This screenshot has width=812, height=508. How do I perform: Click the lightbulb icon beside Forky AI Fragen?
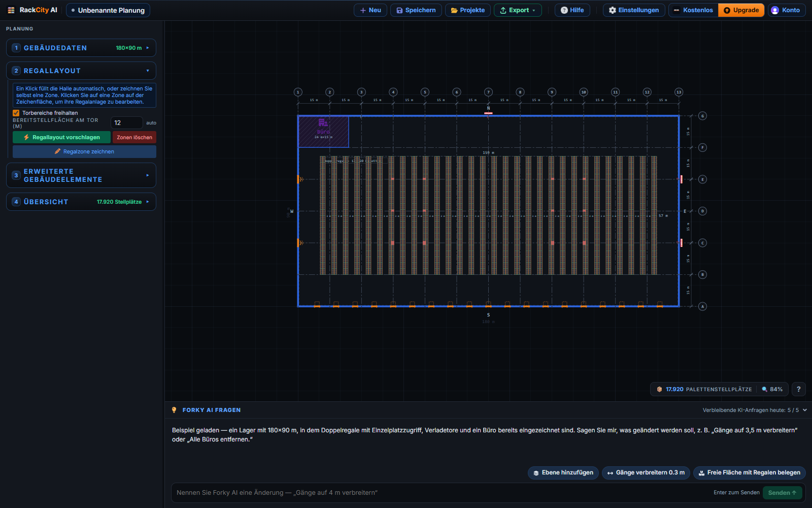tap(174, 410)
